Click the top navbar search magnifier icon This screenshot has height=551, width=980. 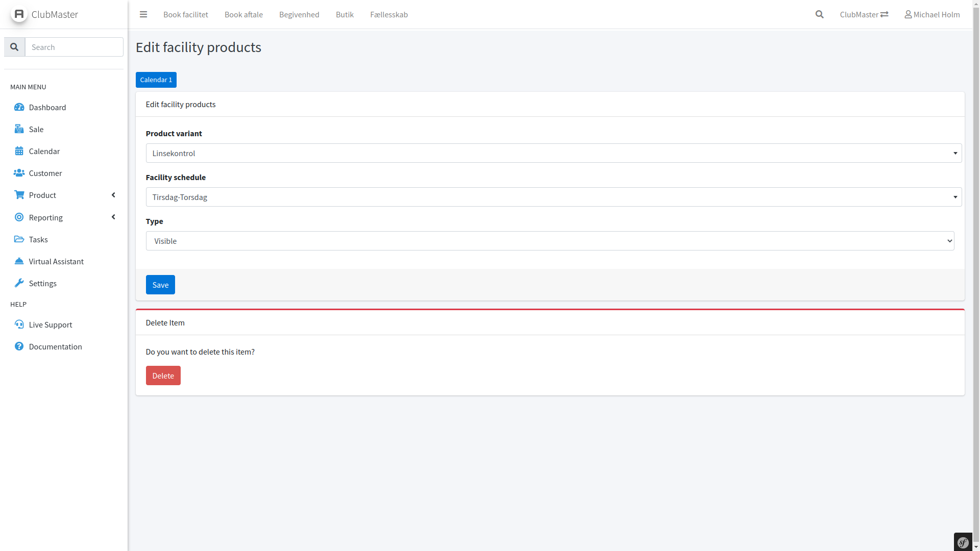pos(820,14)
